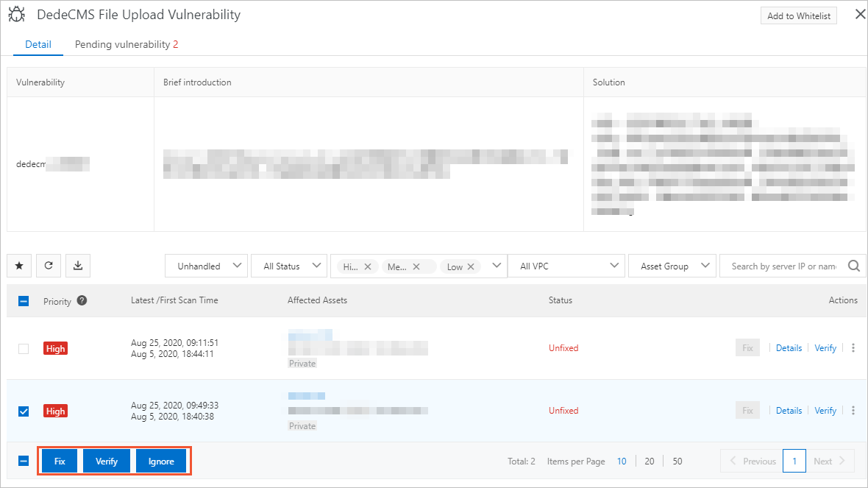
Task: Remove the Me... priority filter tag
Action: pyautogui.click(x=416, y=267)
